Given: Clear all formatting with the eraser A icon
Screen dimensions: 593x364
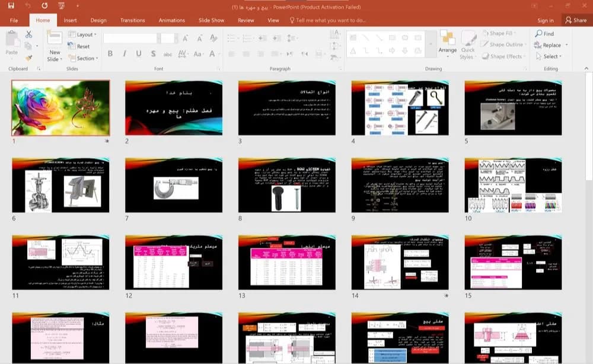Looking at the screenshot, I should point(213,38).
